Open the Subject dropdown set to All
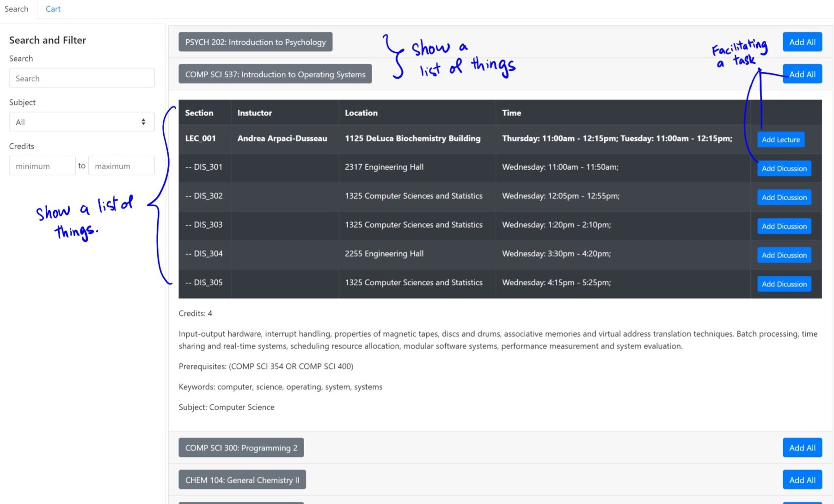The width and height of the screenshot is (834, 504). click(82, 122)
